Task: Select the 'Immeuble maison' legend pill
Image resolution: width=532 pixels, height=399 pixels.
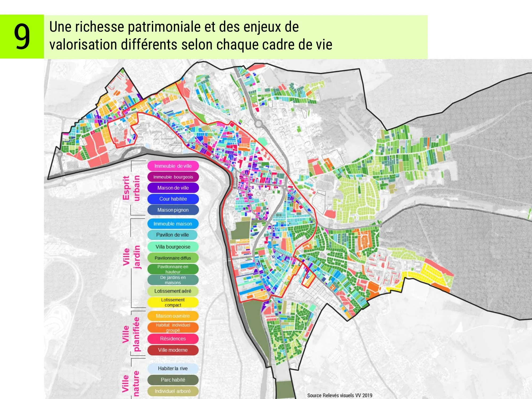Action: [x=173, y=224]
